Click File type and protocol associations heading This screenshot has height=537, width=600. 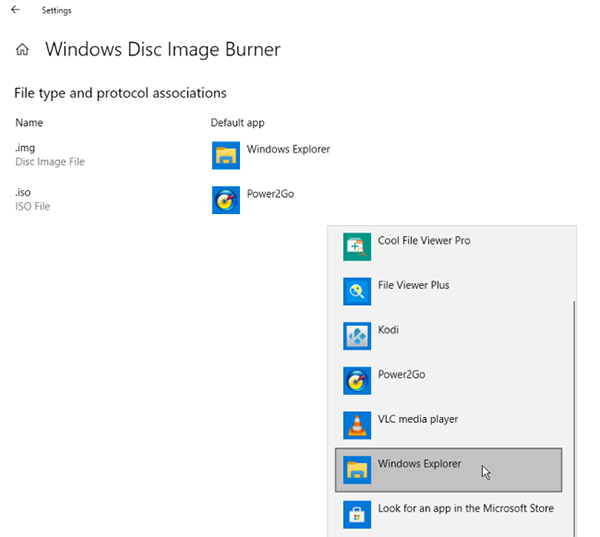[x=121, y=93]
